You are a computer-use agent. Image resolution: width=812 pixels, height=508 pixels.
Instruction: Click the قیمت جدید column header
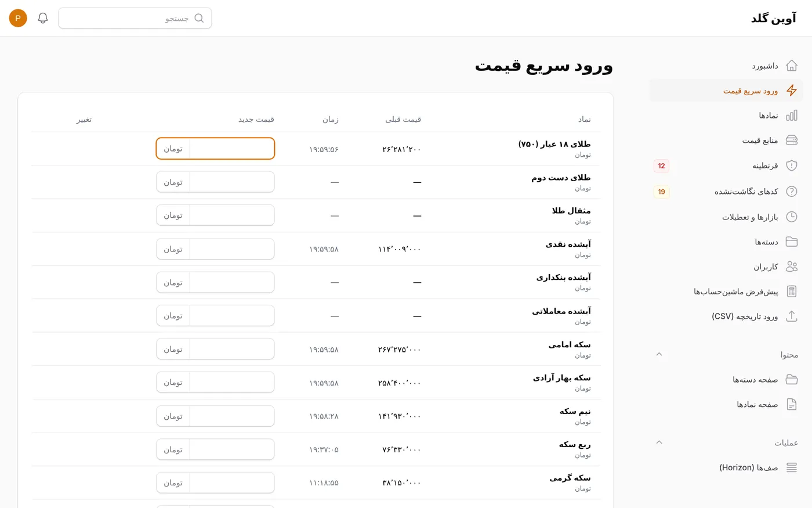(x=256, y=119)
